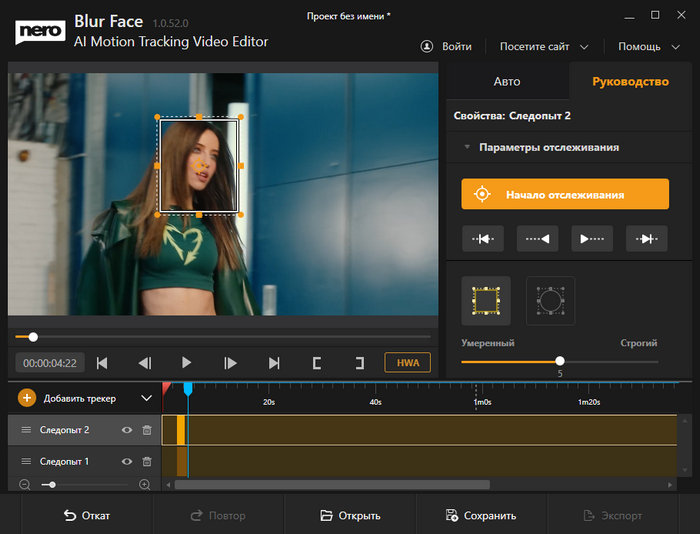Toggle HWA hardware acceleration
This screenshot has width=700, height=534.
point(407,363)
